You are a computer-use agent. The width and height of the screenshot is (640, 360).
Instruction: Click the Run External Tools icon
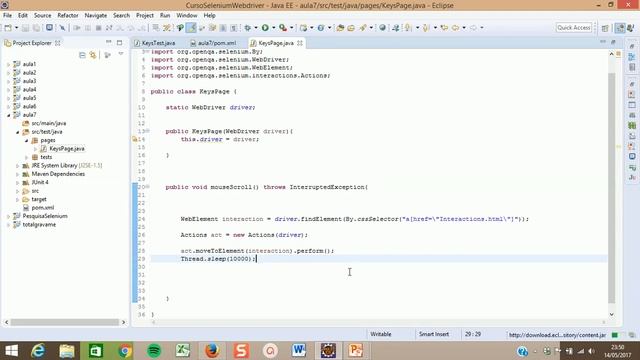[283, 28]
